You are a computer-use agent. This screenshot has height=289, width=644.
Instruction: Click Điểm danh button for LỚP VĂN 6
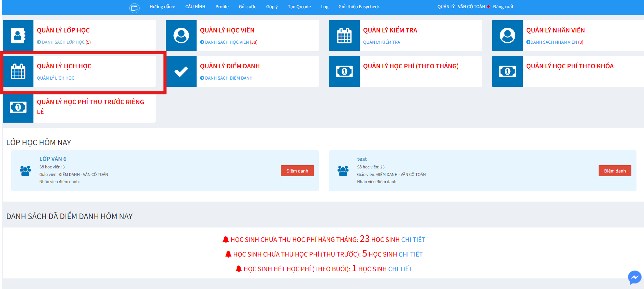point(297,171)
